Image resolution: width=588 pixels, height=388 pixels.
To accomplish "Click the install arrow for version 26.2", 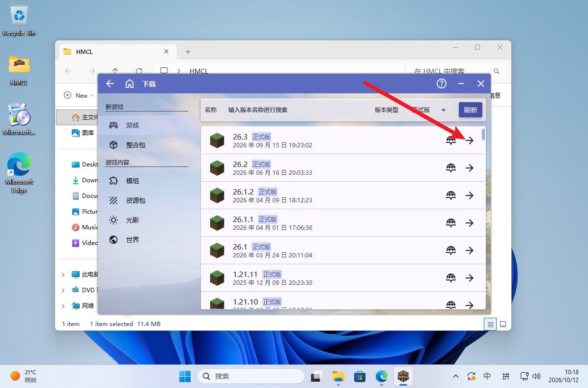I will click(x=470, y=168).
